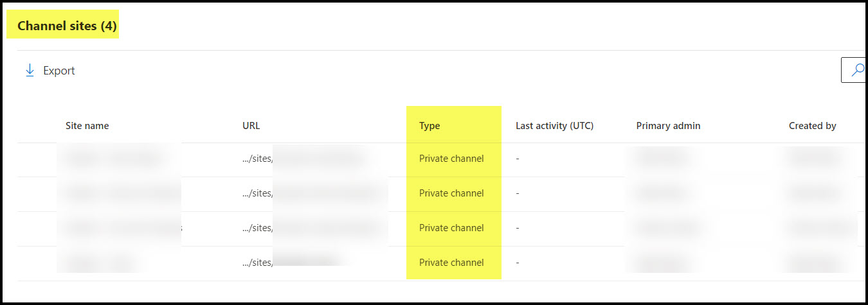Viewport: 868px width, 305px height.
Task: Select Private channel in the fourth row
Action: tap(451, 263)
